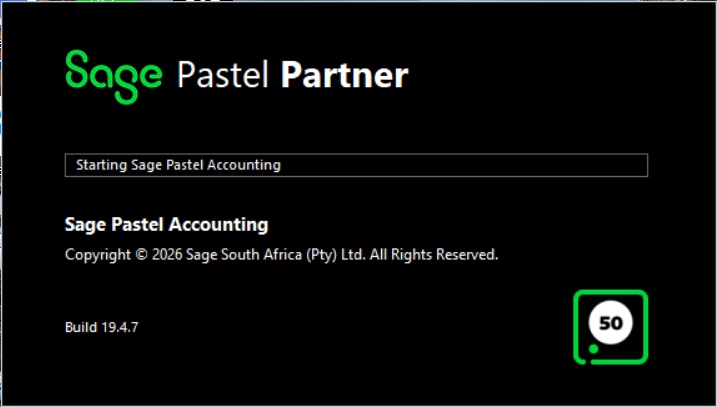Screen dimensions: 717x407
Task: Click the Sage Pastel Accounting heading
Action: coord(166,224)
